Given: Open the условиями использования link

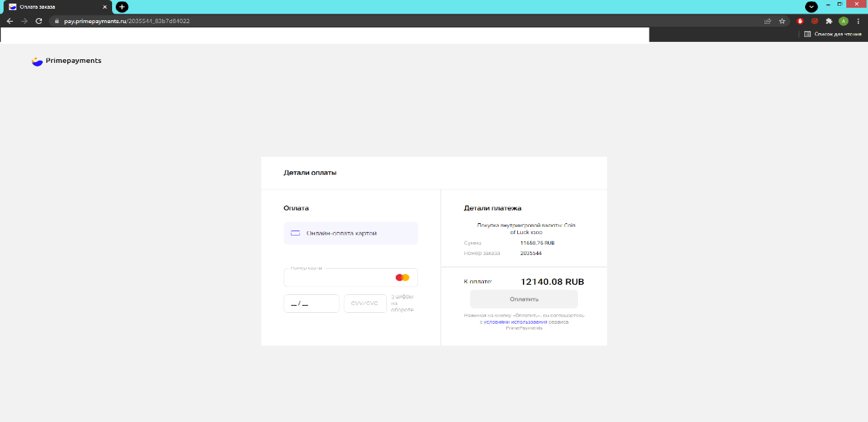Looking at the screenshot, I should [525, 322].
